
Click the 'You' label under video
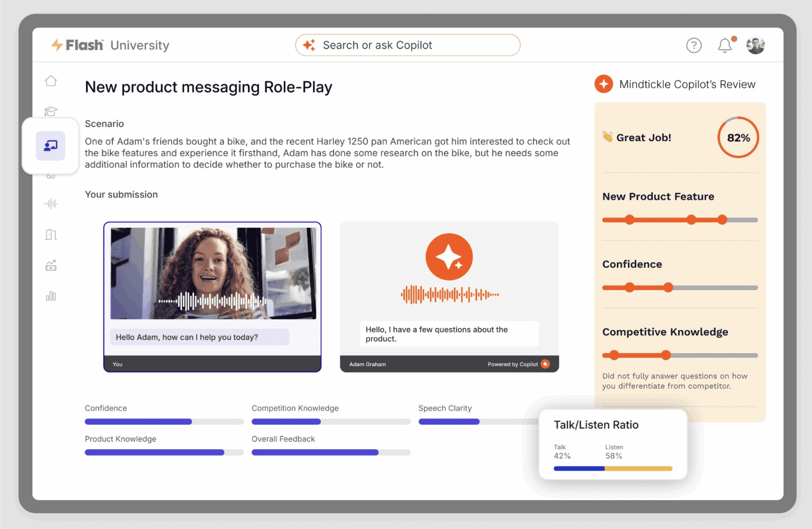[117, 364]
